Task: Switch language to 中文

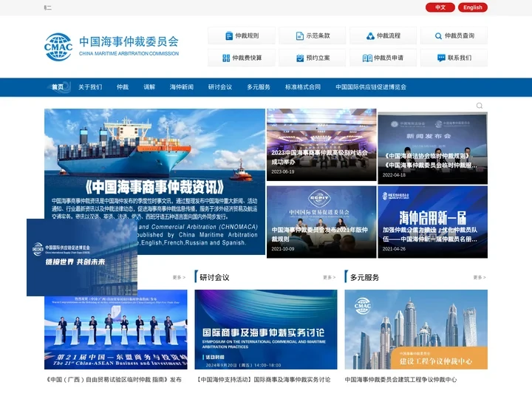Action: (x=440, y=7)
